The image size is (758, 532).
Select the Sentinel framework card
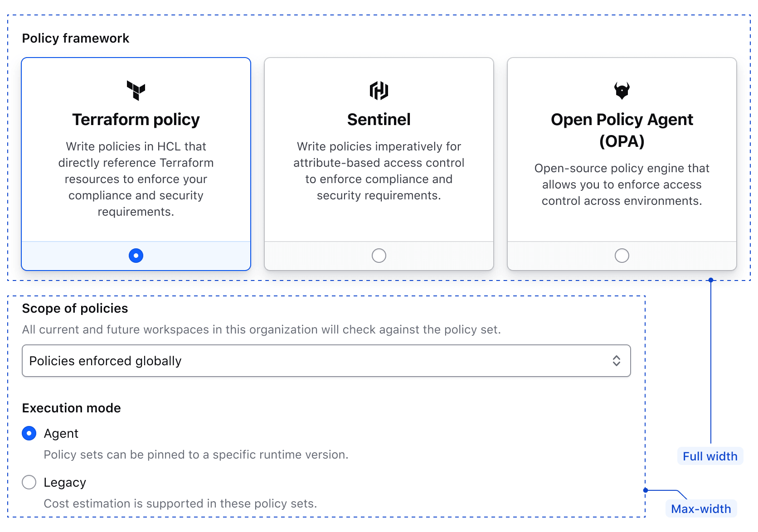pos(379,163)
